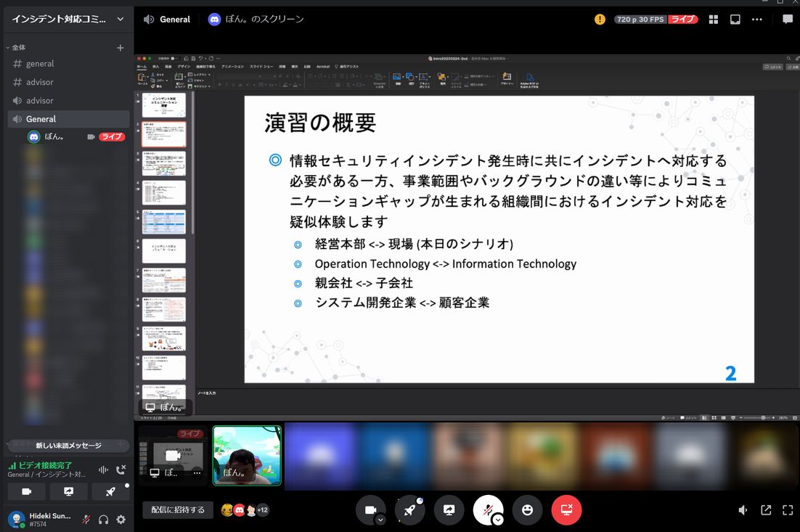Open the grid layout view
Image resolution: width=800 pixels, height=532 pixels.
714,19
